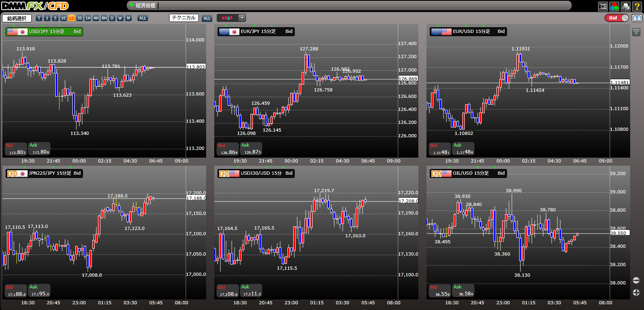Viewport: 644px width, 310px height.
Task: Click the Bid price box on EUR/JPY chart
Action: tap(228, 149)
